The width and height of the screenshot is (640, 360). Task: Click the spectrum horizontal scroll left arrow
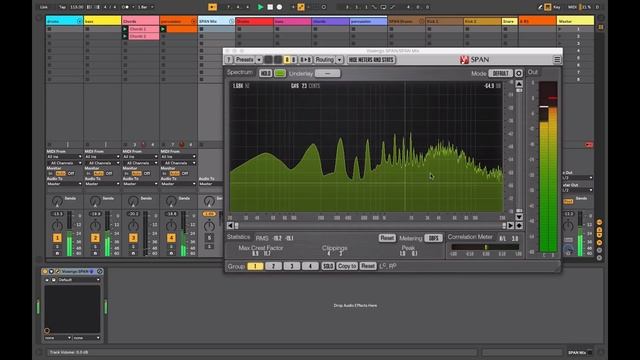coord(230,225)
